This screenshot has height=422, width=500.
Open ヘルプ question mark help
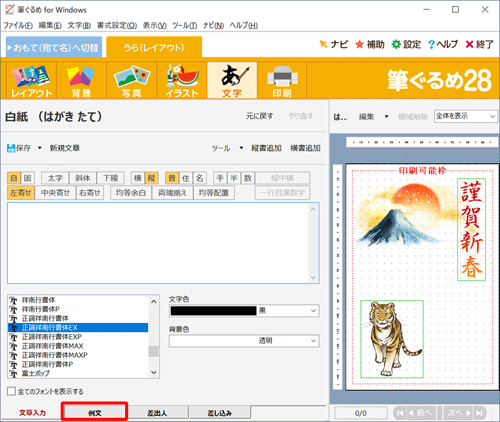point(431,44)
